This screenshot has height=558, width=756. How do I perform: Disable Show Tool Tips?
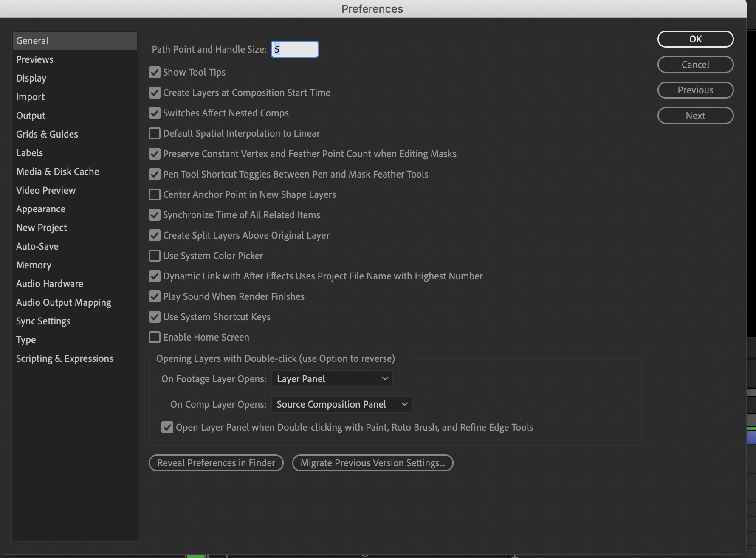(155, 72)
